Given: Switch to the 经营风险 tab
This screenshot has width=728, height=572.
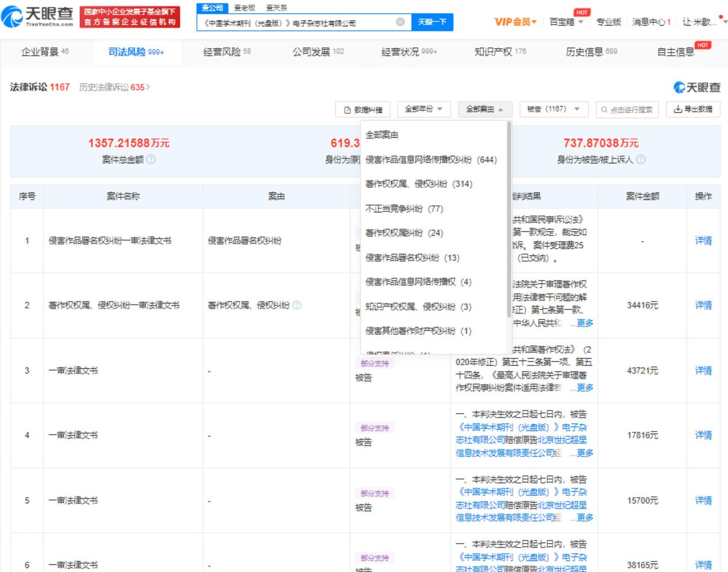Looking at the screenshot, I should click(227, 52).
